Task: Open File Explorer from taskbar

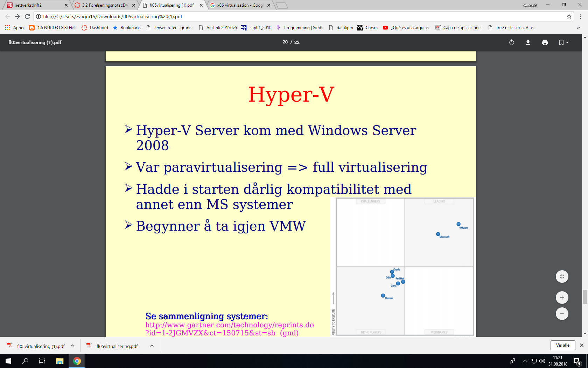Action: [x=60, y=361]
